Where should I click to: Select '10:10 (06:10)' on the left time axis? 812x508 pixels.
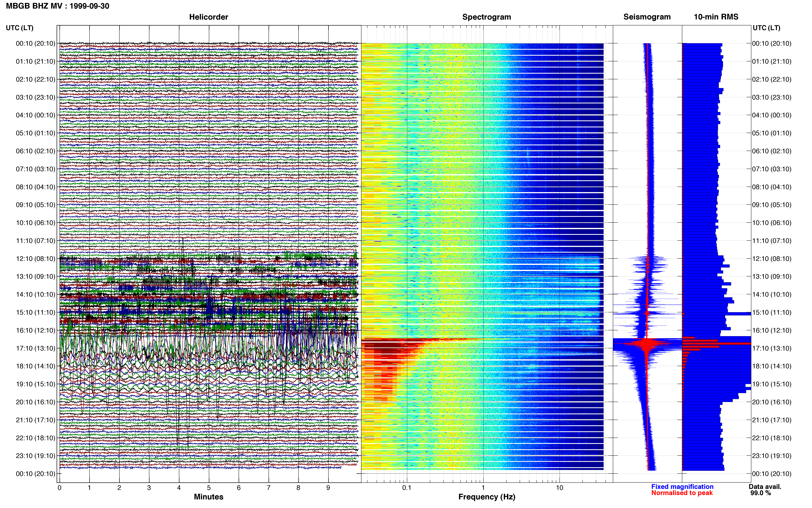coord(36,223)
